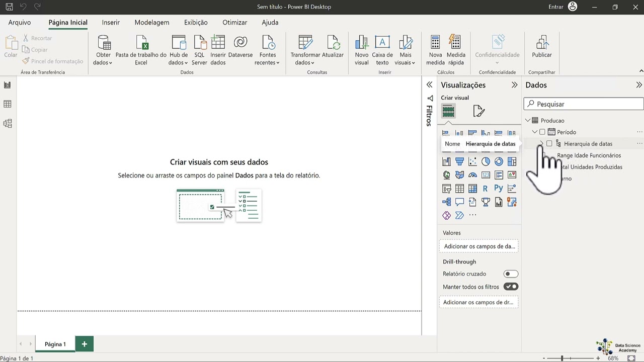
Task: Select the Funnel chart visual
Action: (459, 161)
